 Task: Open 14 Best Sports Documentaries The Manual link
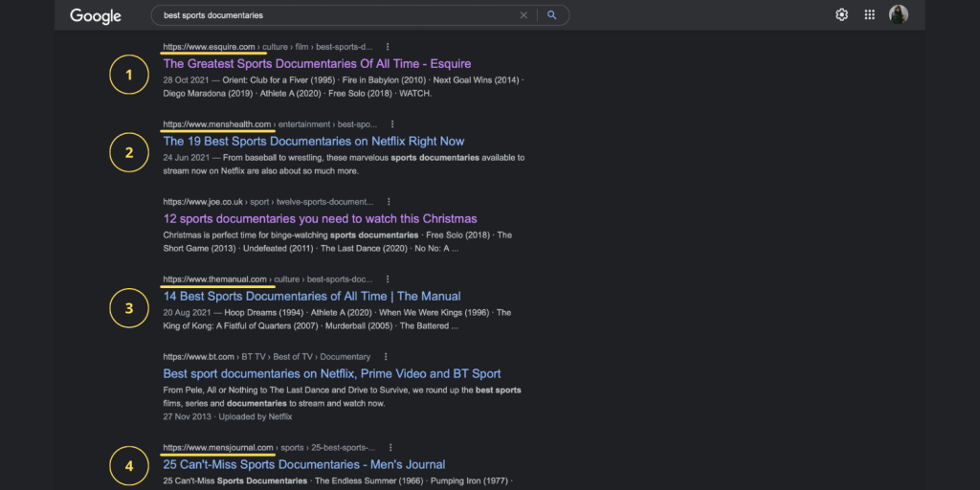point(312,297)
